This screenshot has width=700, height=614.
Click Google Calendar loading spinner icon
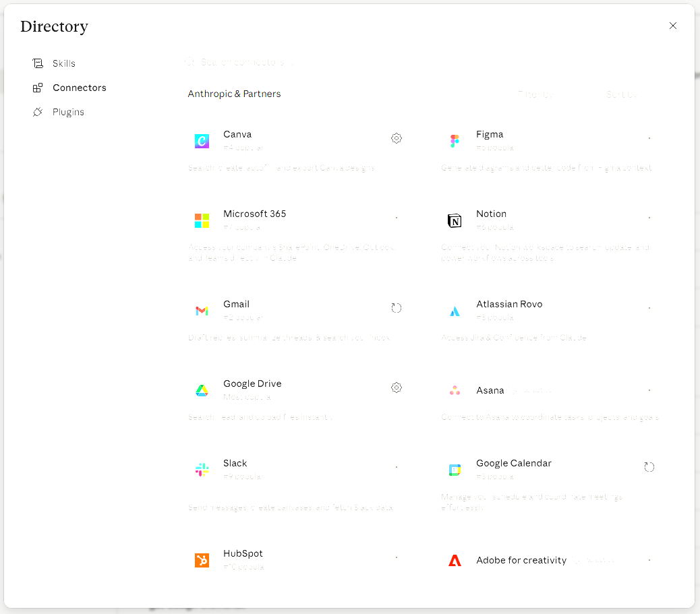649,467
